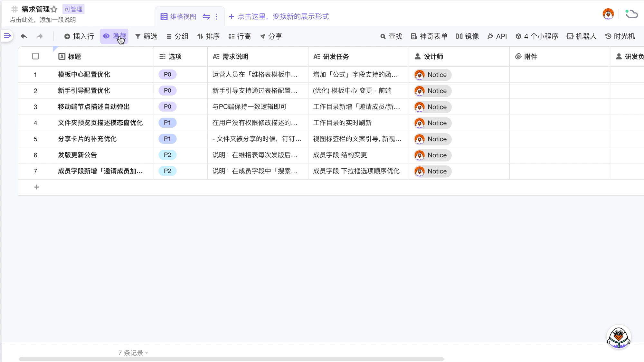The width and height of the screenshot is (644, 362).
Task: Open the 镜像 mirror menu
Action: pyautogui.click(x=468, y=36)
